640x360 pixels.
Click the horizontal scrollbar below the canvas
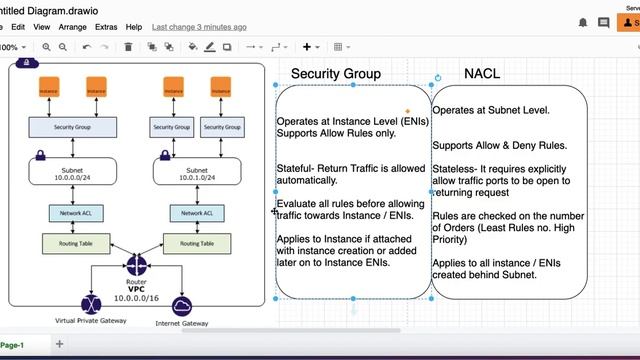tap(291, 330)
